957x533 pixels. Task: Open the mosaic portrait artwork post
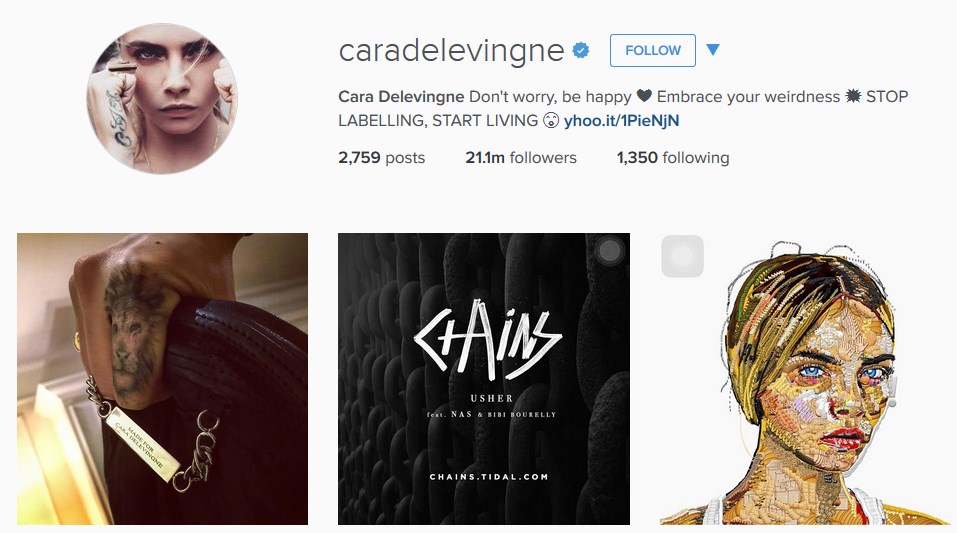point(804,379)
